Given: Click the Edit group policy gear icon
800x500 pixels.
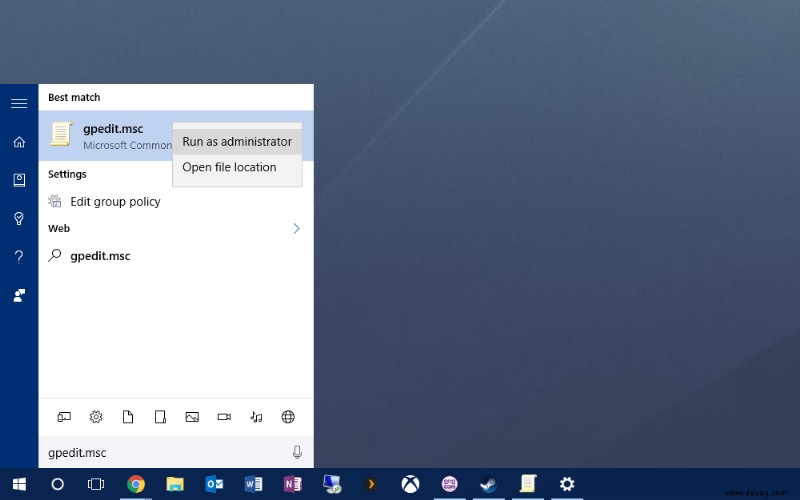Looking at the screenshot, I should pos(55,201).
